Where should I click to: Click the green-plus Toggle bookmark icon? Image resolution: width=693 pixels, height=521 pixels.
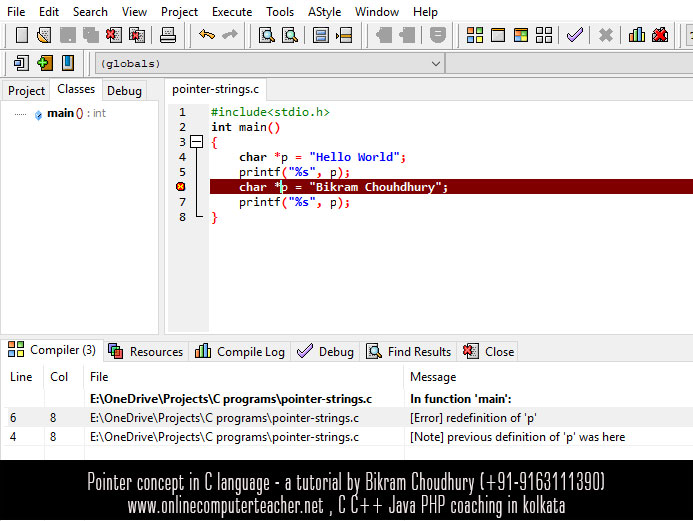pyautogui.click(x=45, y=63)
